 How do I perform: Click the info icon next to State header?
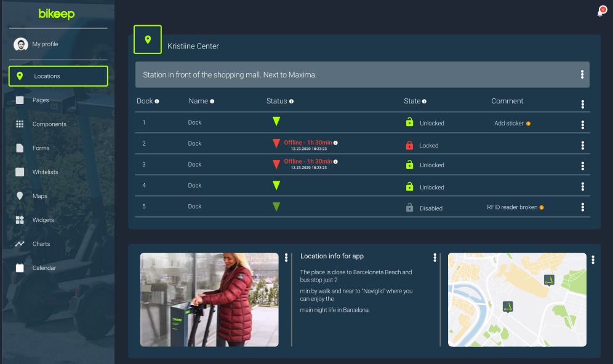424,101
